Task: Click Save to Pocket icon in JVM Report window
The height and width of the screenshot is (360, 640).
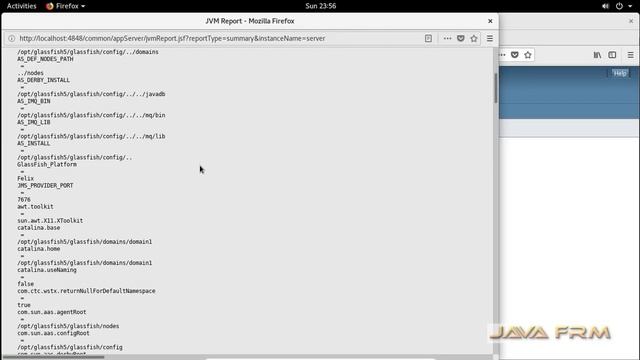Action: pyautogui.click(x=460, y=38)
